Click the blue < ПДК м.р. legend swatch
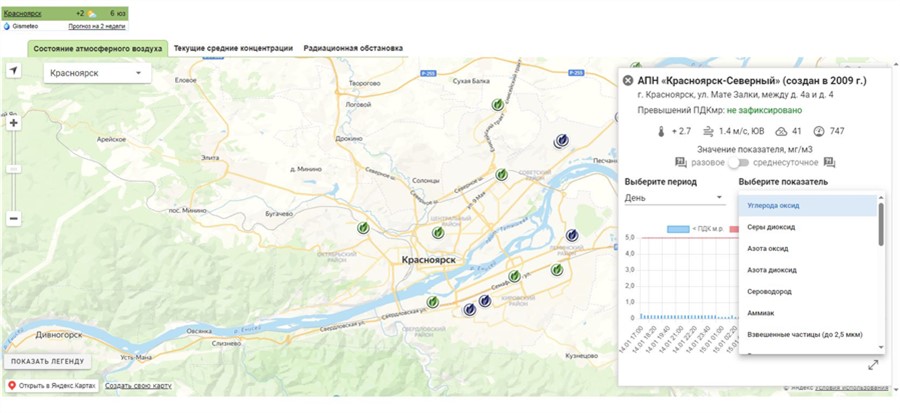 click(x=678, y=229)
